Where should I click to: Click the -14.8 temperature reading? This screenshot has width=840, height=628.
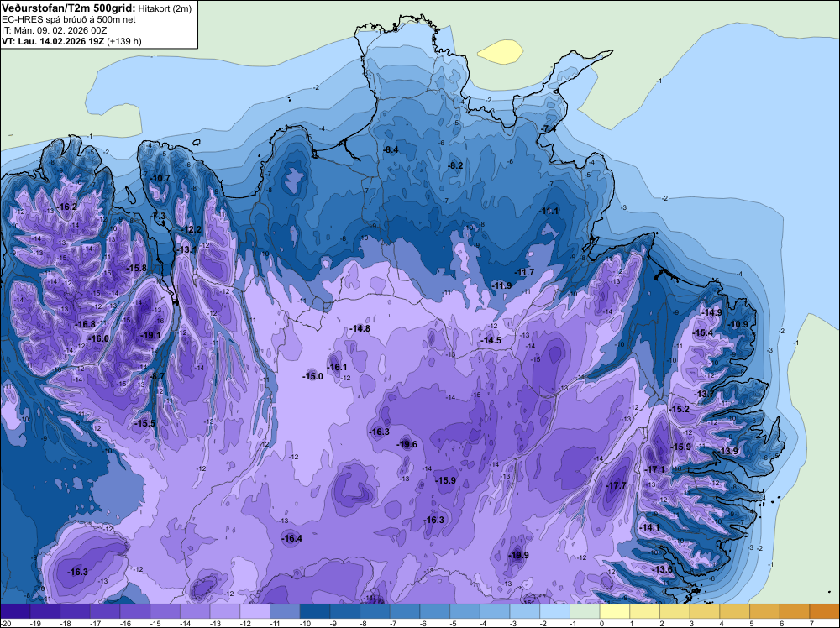[x=360, y=329]
